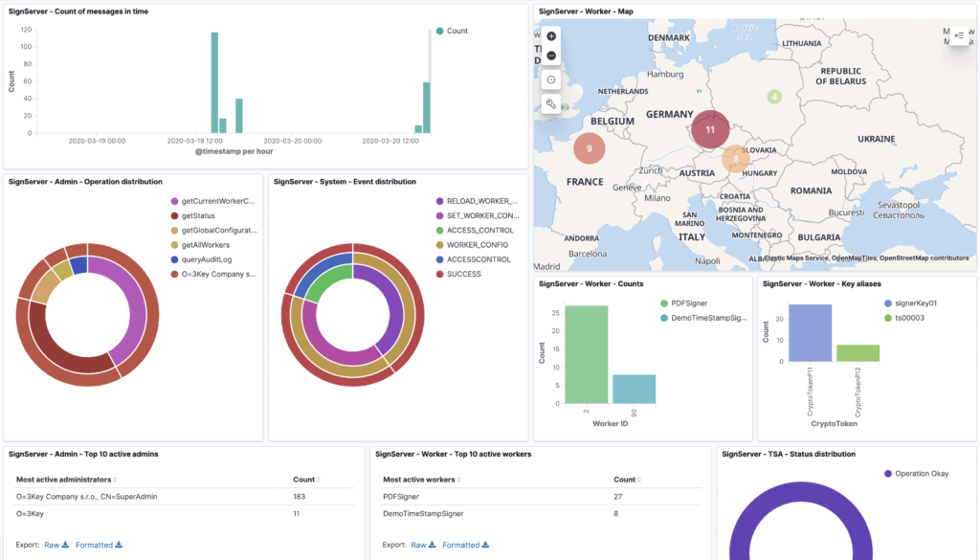Zoom out on the Worker map
This screenshot has width=980, height=560.
(x=551, y=56)
